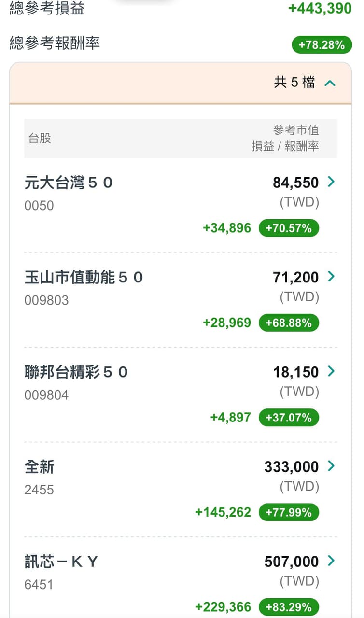Image resolution: width=364 pixels, height=618 pixels.
Task: Select the 元大台灣50 stock name
Action: (69, 183)
